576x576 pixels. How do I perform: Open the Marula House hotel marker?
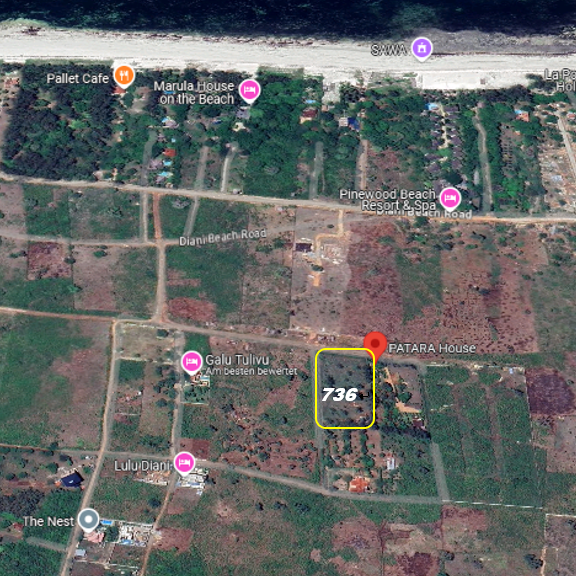pyautogui.click(x=249, y=91)
